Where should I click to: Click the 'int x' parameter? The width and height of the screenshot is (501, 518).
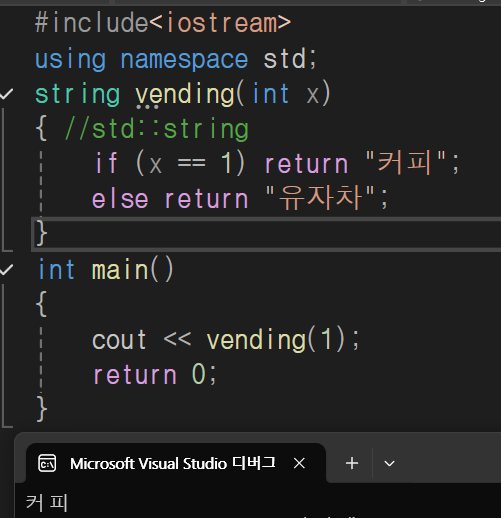coord(286,94)
